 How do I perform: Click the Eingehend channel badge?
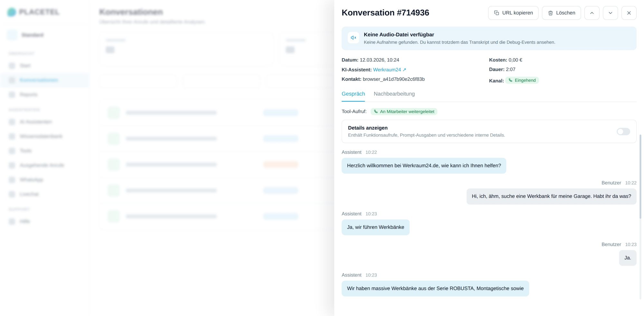(x=522, y=80)
